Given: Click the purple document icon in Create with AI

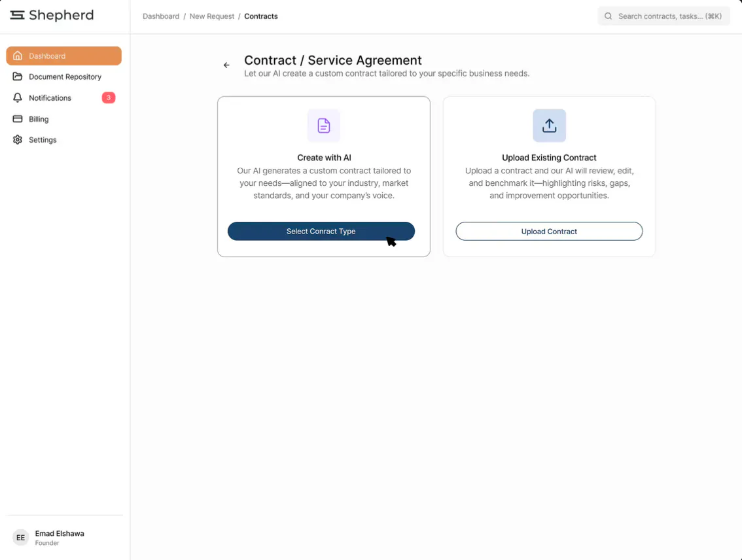Looking at the screenshot, I should tap(324, 126).
